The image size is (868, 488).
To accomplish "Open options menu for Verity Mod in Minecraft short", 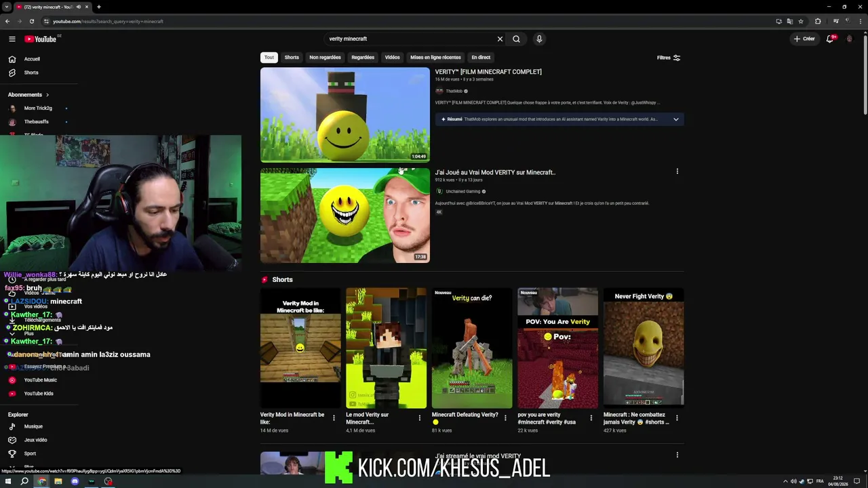I will [334, 418].
